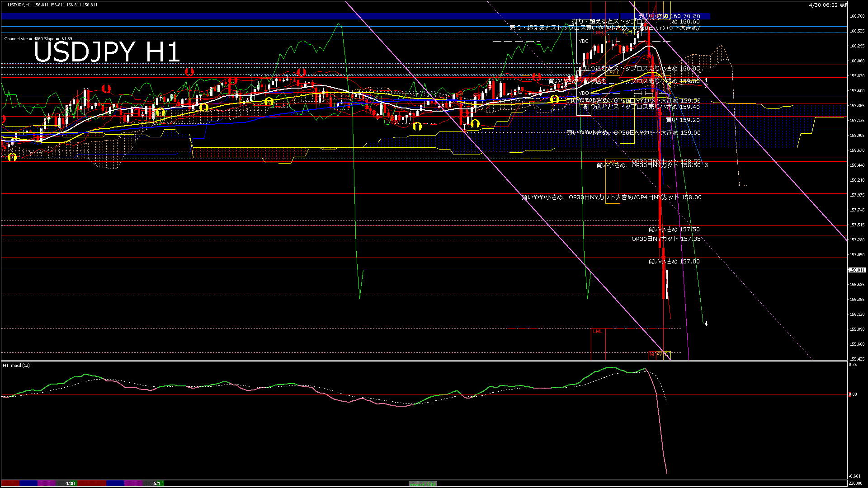Viewport: 868px width, 488px height.
Task: Select the red LML level label
Action: [x=598, y=331]
